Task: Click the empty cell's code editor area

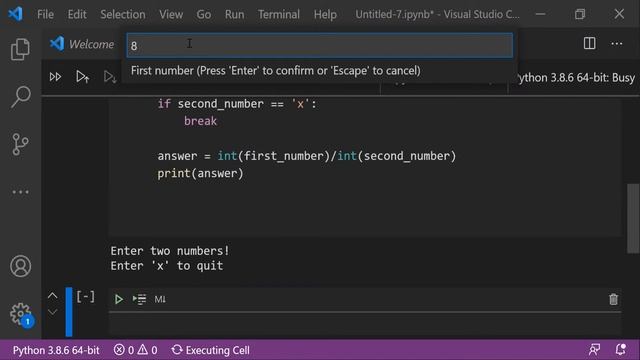Action: (x=364, y=324)
